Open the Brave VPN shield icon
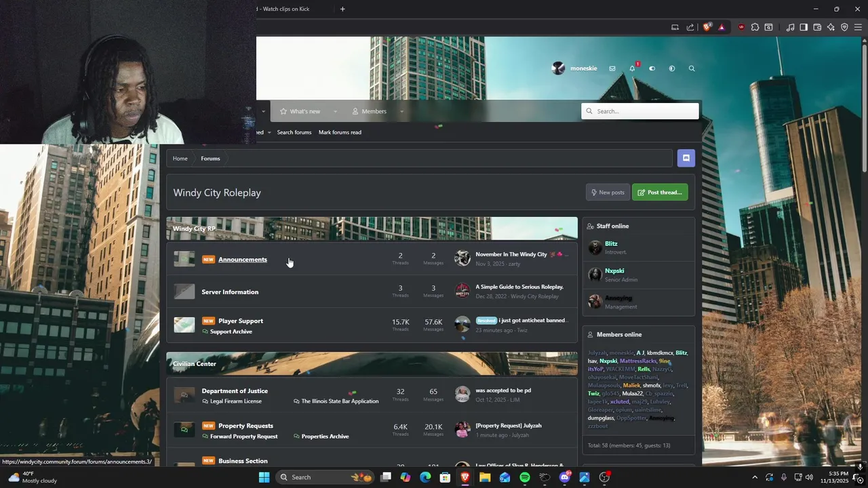 pyautogui.click(x=844, y=27)
